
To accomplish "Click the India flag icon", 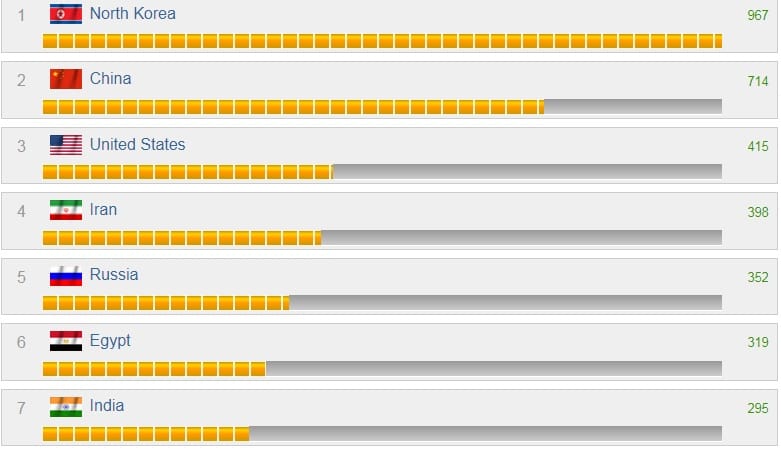I will [x=66, y=407].
